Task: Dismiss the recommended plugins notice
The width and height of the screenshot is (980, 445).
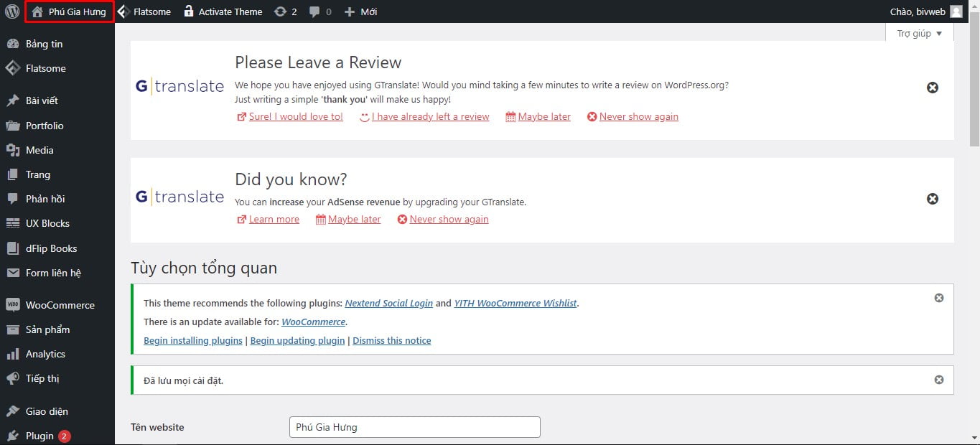Action: point(938,298)
